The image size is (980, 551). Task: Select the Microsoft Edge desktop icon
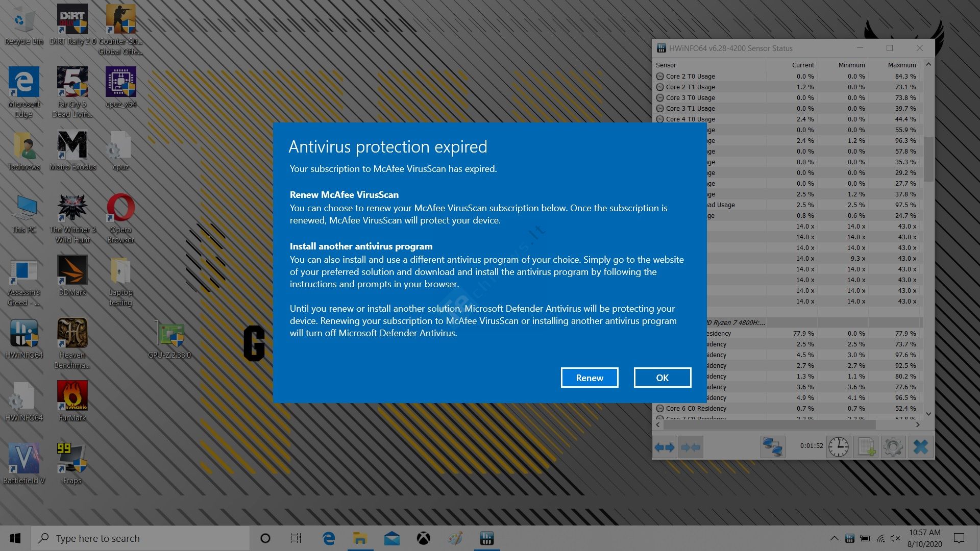pyautogui.click(x=23, y=92)
